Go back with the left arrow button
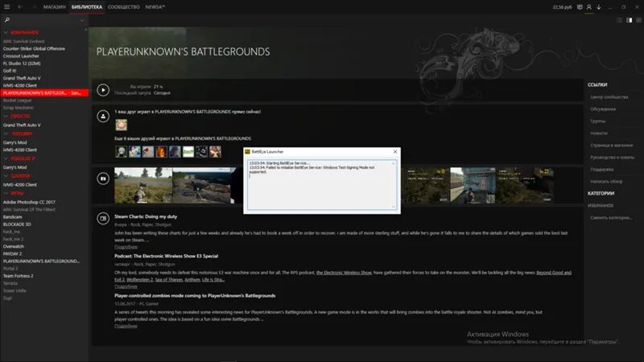644x362 pixels. [x=19, y=7]
